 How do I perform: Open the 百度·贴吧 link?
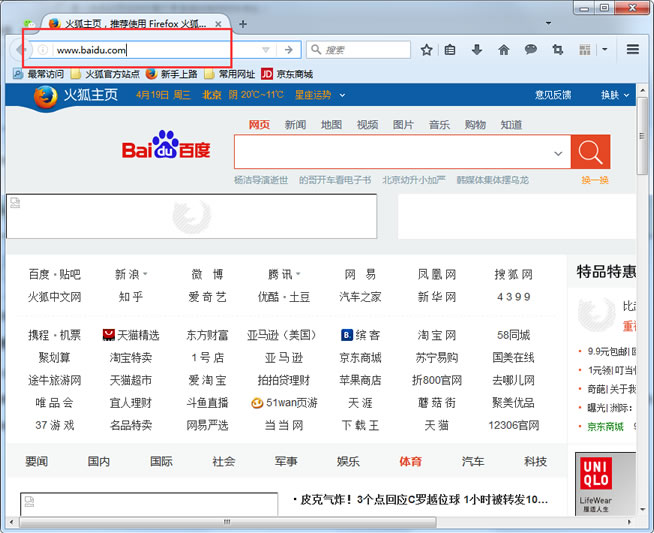click(54, 274)
